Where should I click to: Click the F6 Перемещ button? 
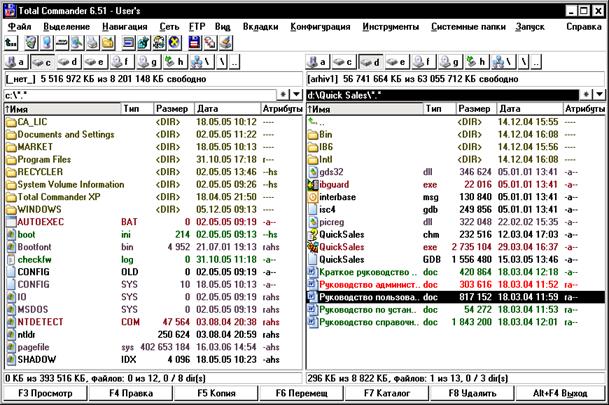coord(301,393)
